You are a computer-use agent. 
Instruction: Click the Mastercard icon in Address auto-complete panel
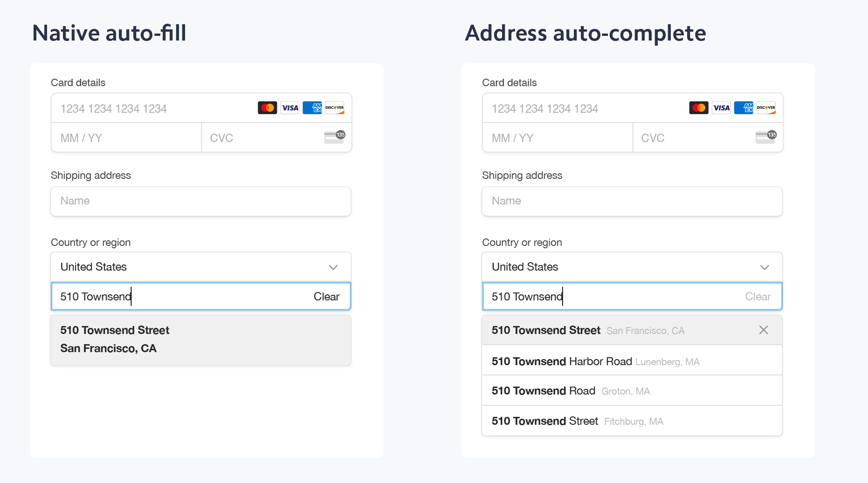coord(698,108)
